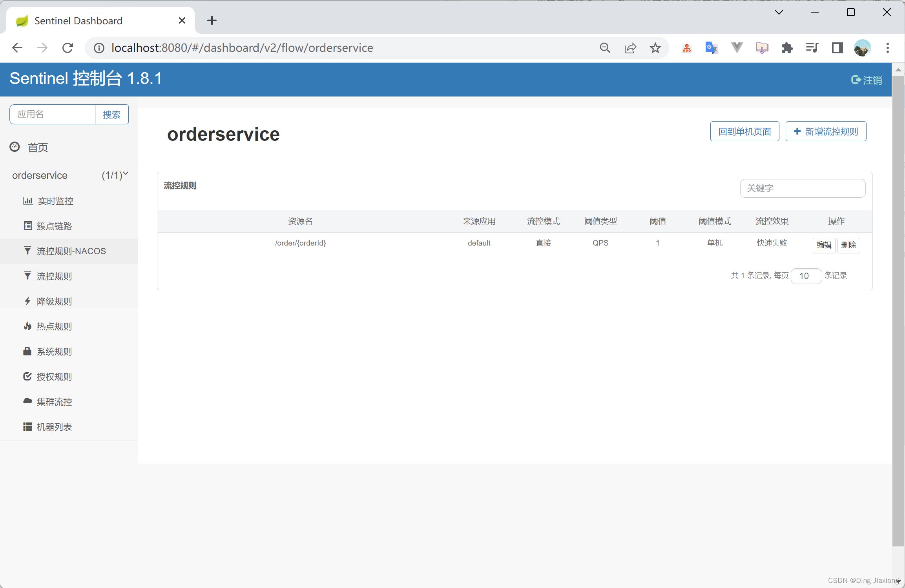Screen dimensions: 905x588
Task: Select 流控规则-NACOS in the sidebar
Action: pyautogui.click(x=69, y=251)
